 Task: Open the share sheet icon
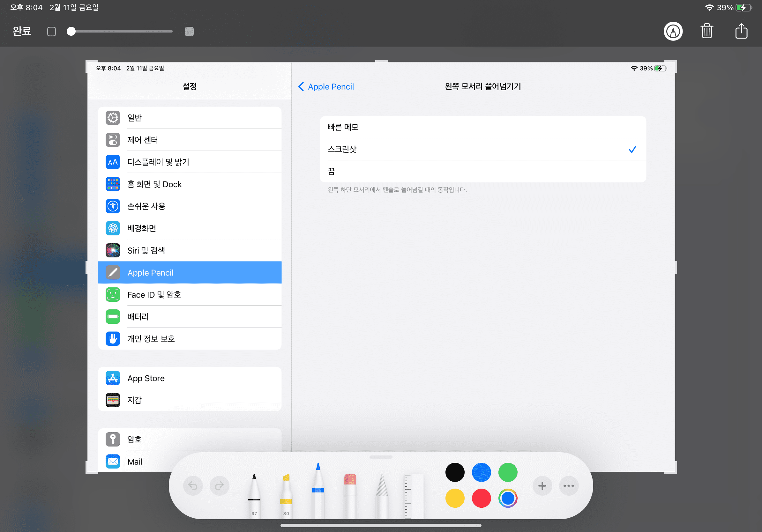(741, 32)
